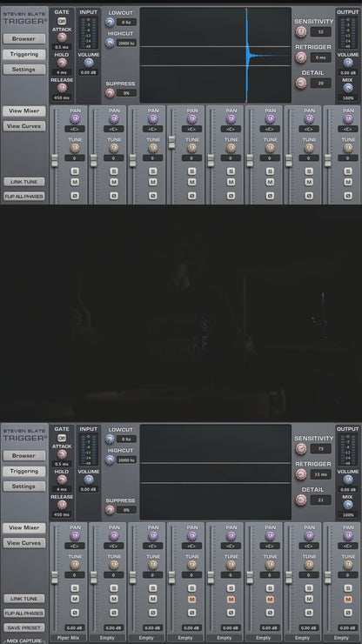Open Settings in the lower Trigger plugin
The image size is (362, 644).
pyautogui.click(x=24, y=486)
